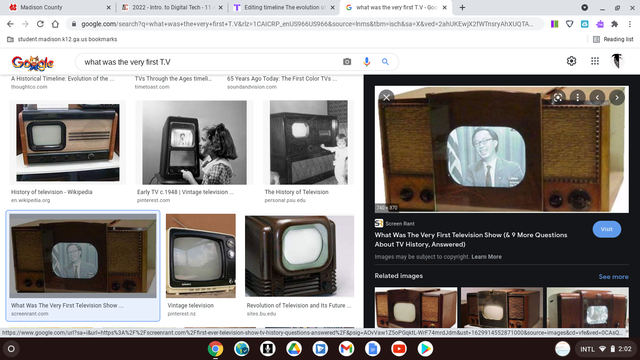This screenshot has height=360, width=640.
Task: Open Google Docs from the shelf
Action: click(x=372, y=349)
